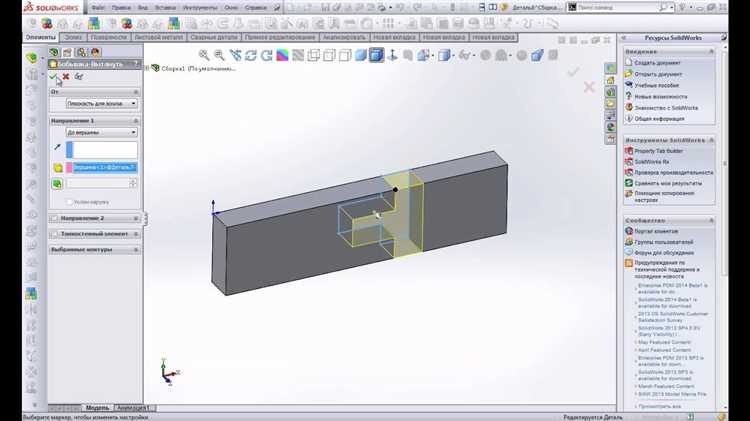This screenshot has width=750, height=421.
Task: Open the Инструменты menu
Action: click(x=200, y=8)
